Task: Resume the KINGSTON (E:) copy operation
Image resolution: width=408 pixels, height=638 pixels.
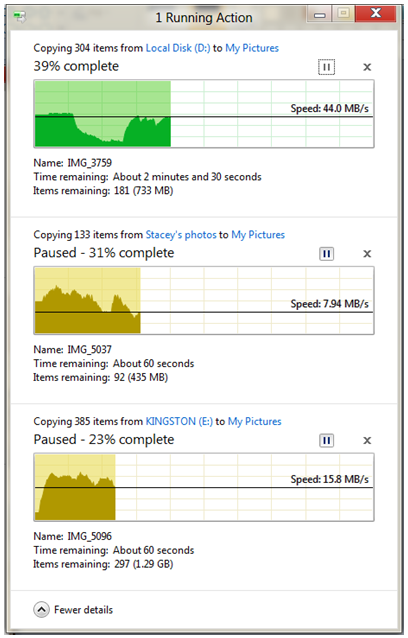Action: tap(326, 440)
